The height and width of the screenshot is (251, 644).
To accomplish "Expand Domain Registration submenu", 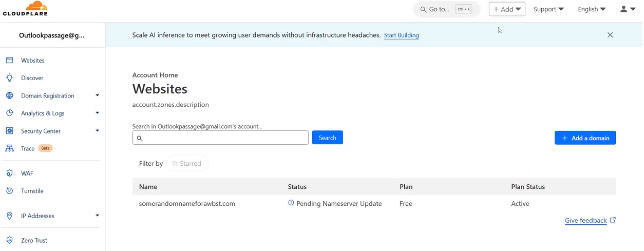I will coord(97,95).
